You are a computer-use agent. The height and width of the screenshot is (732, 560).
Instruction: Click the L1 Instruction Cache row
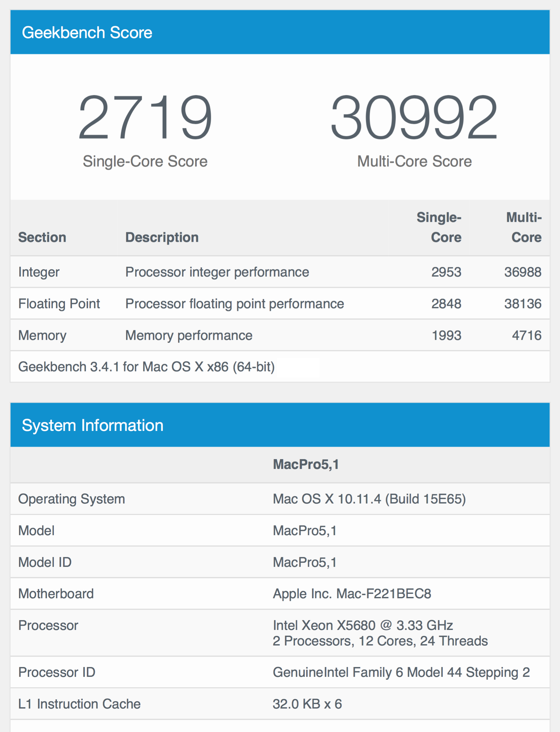280,704
